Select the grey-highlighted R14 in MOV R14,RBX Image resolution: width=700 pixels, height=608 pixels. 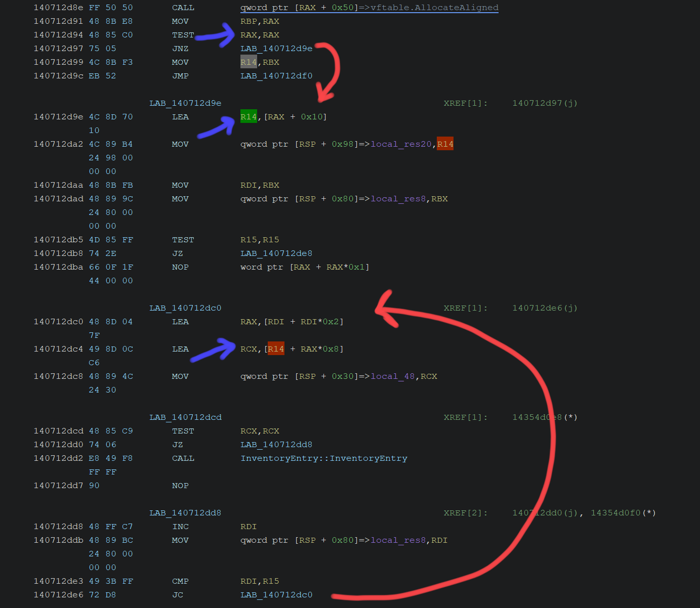[x=249, y=62]
